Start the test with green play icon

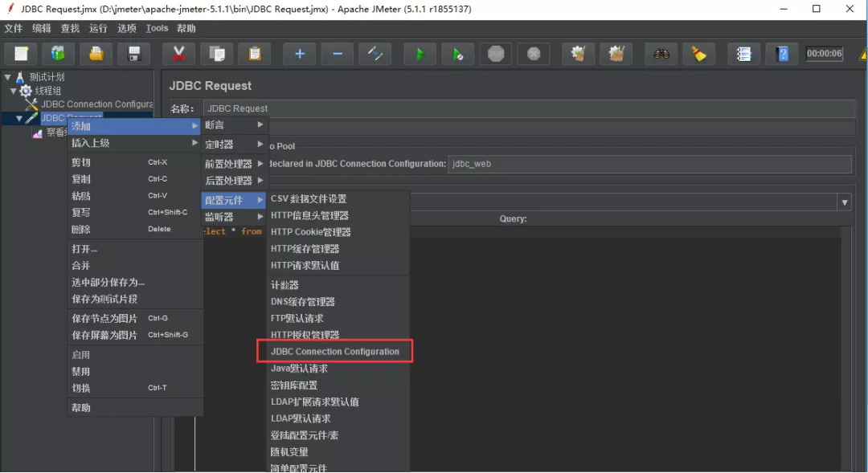point(420,54)
